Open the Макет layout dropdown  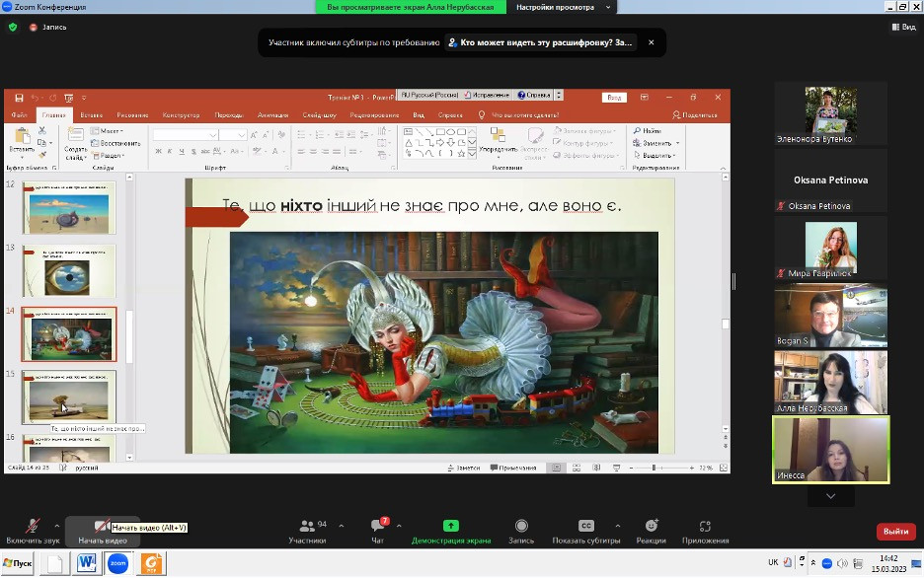tap(107, 130)
